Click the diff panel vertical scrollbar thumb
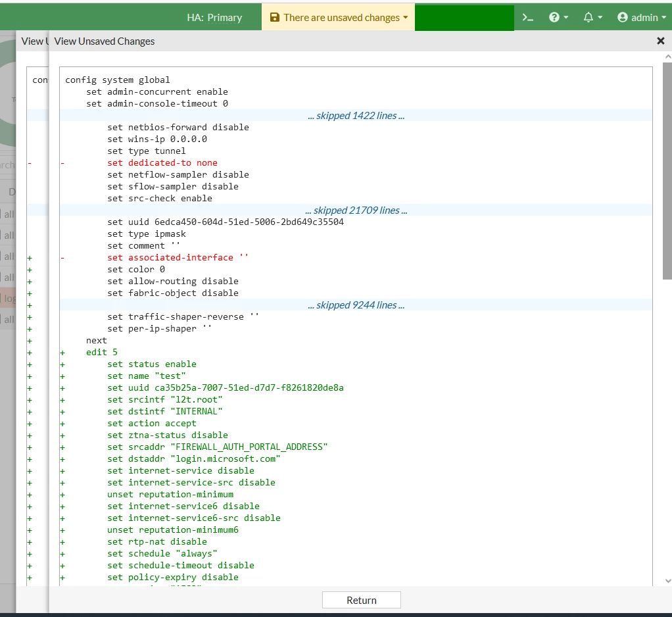Viewport: 672px width, 617px height. tap(667, 170)
